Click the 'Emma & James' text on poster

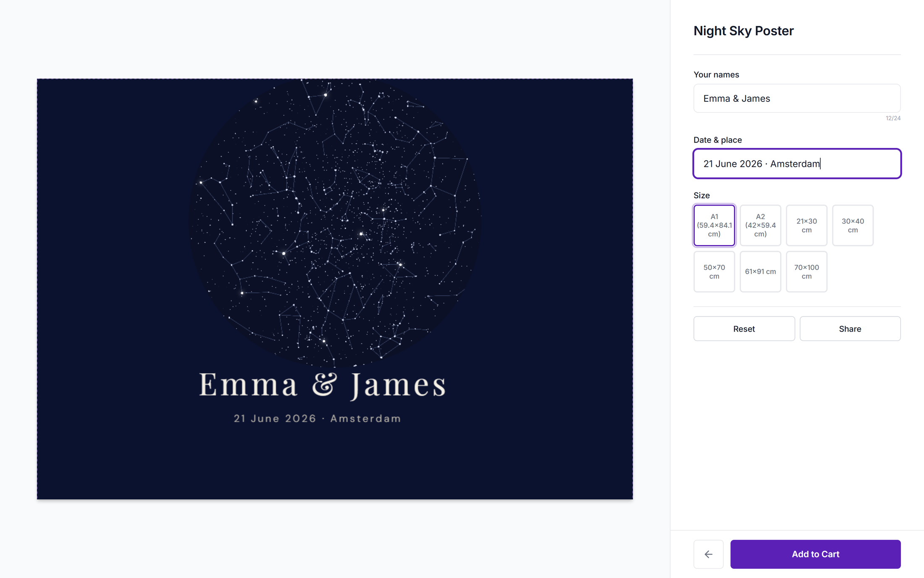[323, 385]
